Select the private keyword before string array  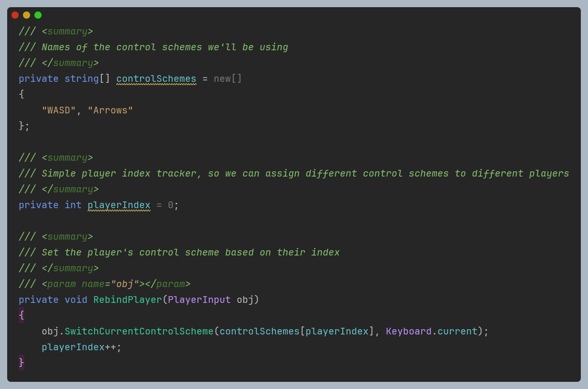38,78
